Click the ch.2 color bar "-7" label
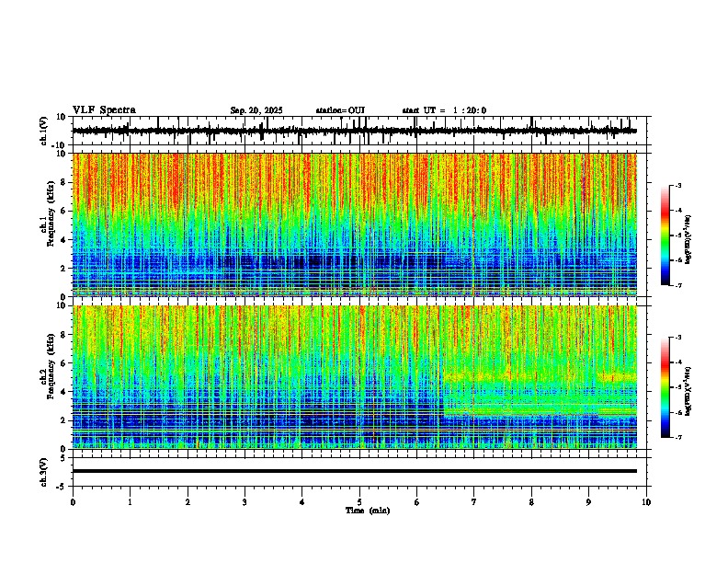Screen dimensions: 728x563 pos(678,438)
